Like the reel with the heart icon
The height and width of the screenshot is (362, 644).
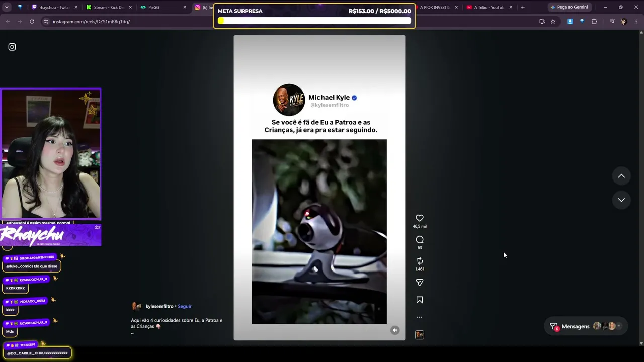(x=420, y=218)
